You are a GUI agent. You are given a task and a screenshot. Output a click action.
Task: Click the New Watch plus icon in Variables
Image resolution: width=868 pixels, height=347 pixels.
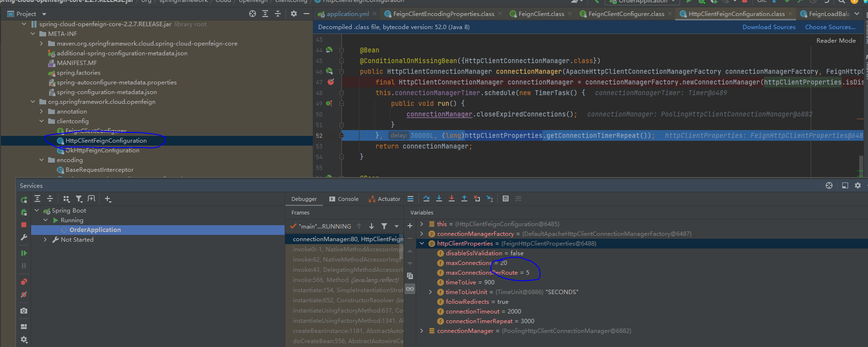[410, 226]
